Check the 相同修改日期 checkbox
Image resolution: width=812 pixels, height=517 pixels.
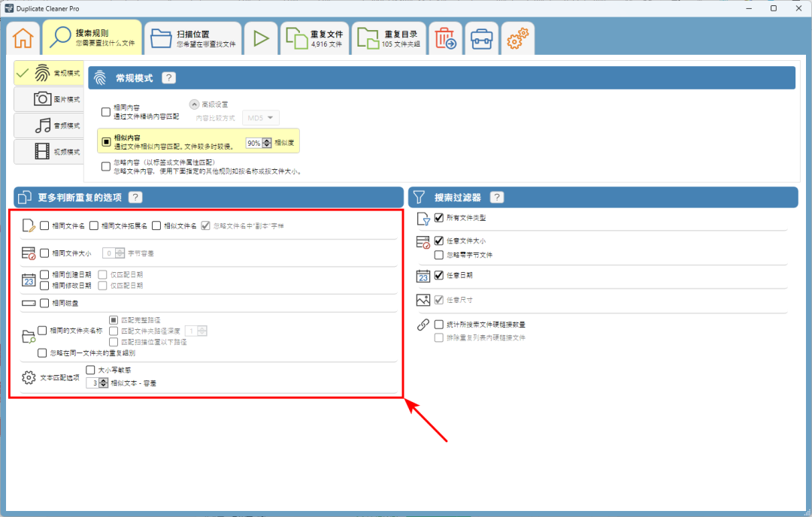(44, 285)
